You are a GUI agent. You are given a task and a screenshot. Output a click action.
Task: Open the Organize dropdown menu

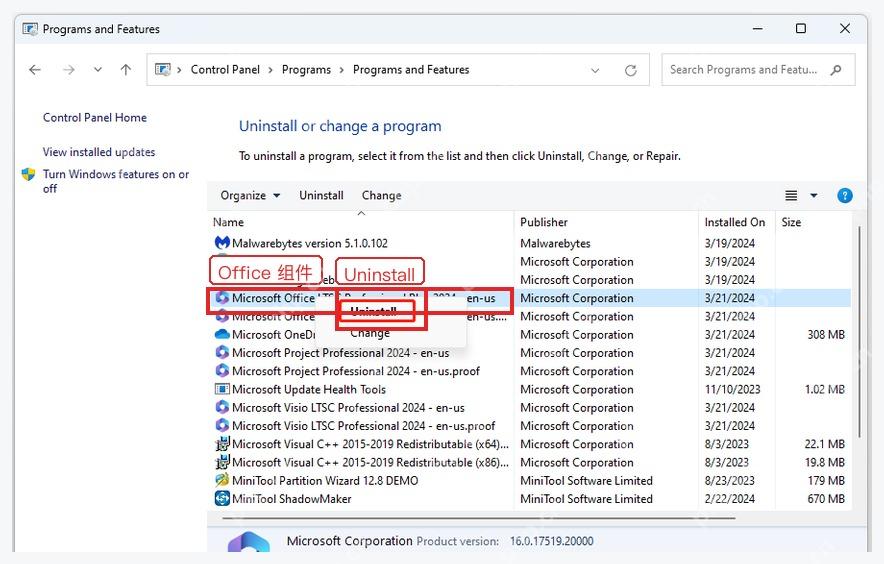tap(250, 196)
